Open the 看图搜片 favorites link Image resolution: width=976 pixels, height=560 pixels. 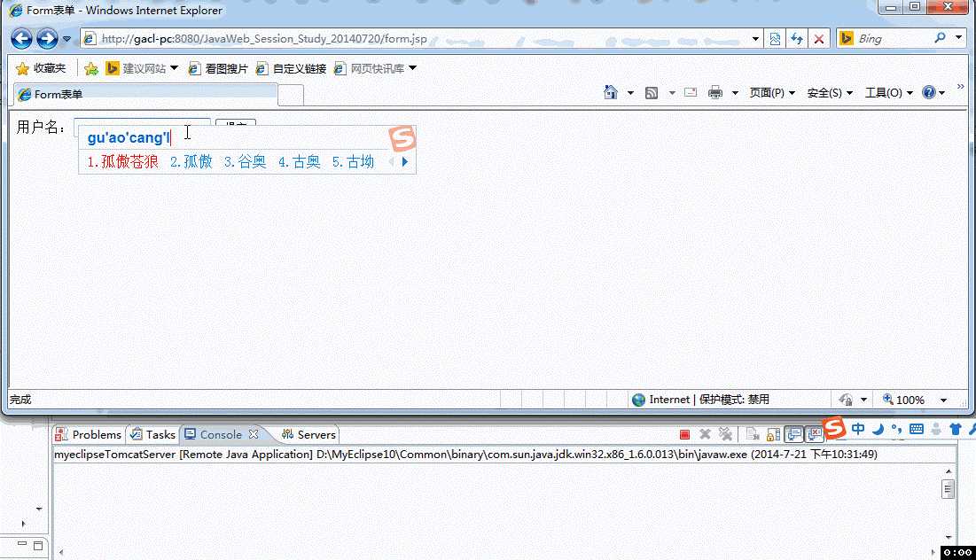pyautogui.click(x=218, y=68)
